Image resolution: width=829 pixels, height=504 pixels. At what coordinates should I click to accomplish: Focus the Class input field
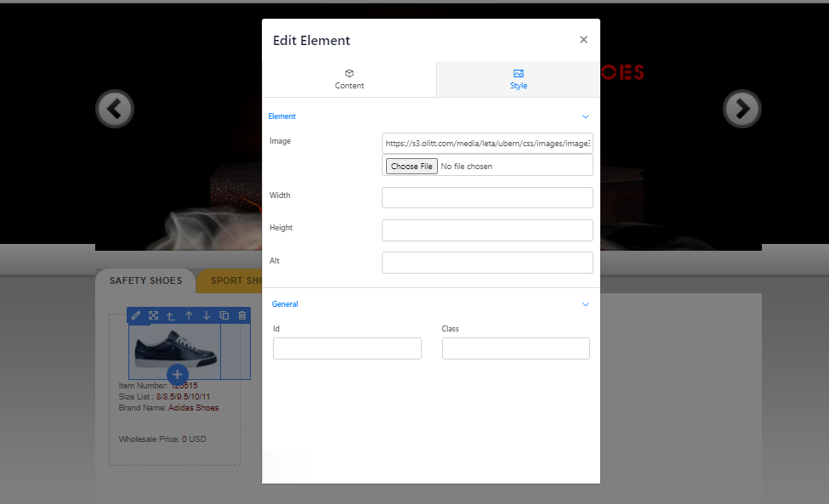tap(516, 348)
